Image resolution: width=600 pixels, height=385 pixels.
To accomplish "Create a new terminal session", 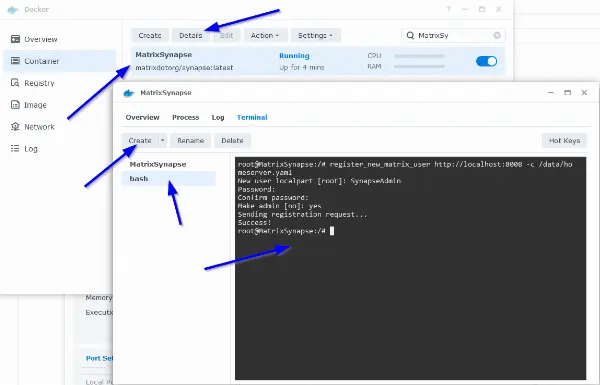I will click(140, 140).
